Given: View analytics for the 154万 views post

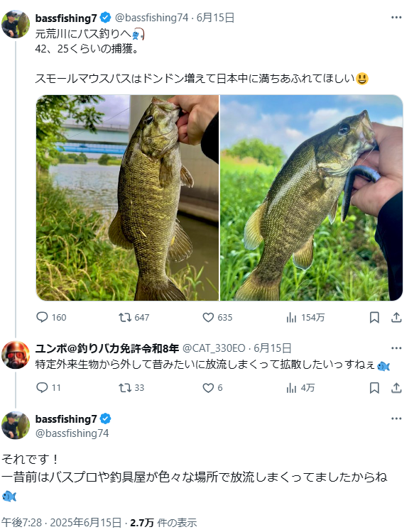Looking at the screenshot, I should (305, 318).
